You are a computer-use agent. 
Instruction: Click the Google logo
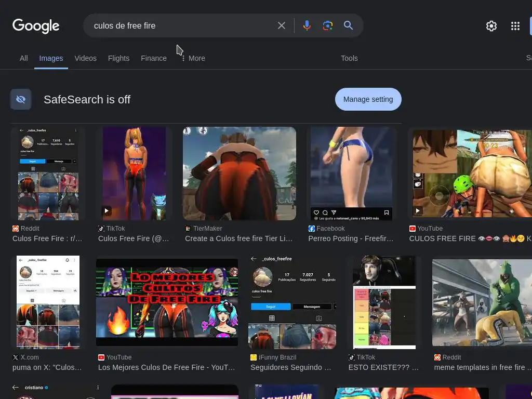[x=36, y=26]
